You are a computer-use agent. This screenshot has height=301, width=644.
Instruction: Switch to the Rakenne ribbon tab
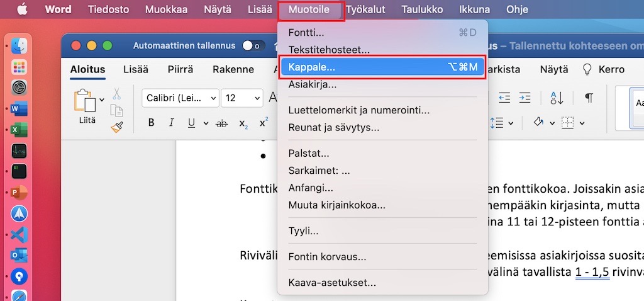click(233, 69)
